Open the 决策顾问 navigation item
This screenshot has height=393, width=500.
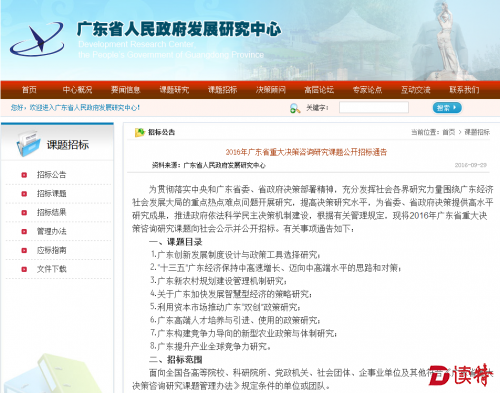click(x=271, y=90)
